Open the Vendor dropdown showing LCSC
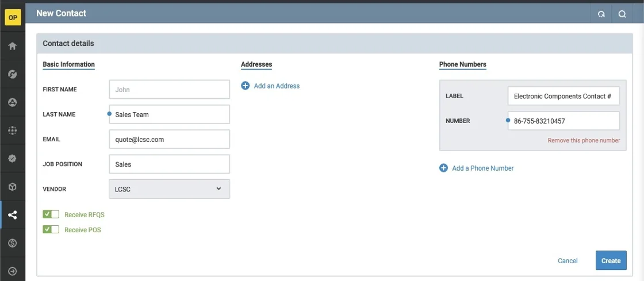Viewport: 644px width, 281px height. 169,189
